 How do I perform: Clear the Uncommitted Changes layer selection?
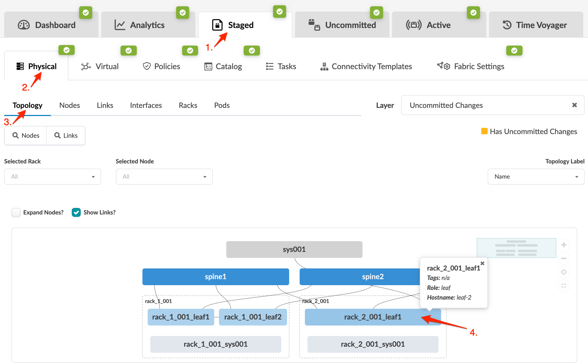(x=574, y=105)
